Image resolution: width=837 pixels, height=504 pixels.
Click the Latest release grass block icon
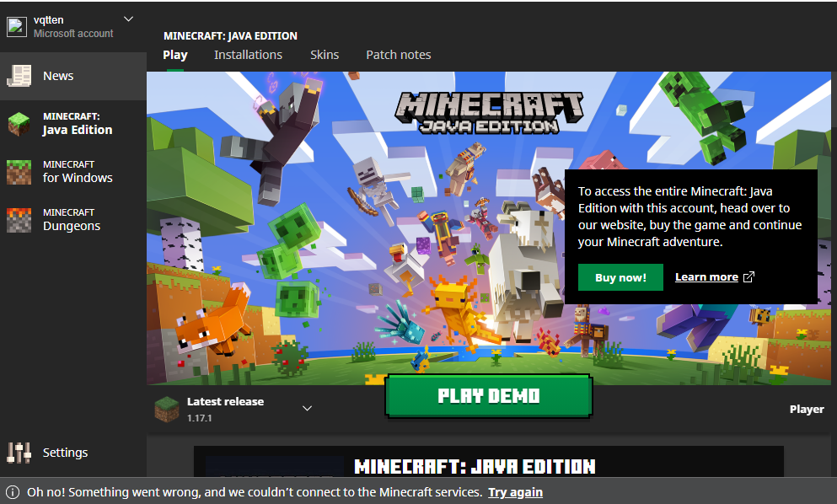tap(167, 409)
